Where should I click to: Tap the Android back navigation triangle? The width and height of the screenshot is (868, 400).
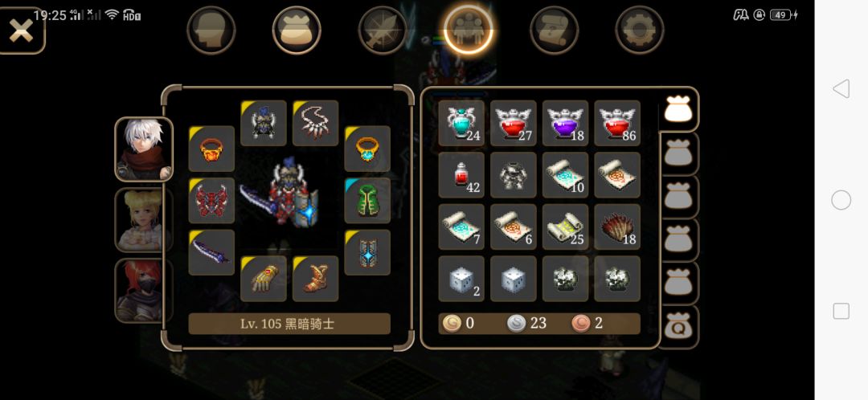pos(841,88)
